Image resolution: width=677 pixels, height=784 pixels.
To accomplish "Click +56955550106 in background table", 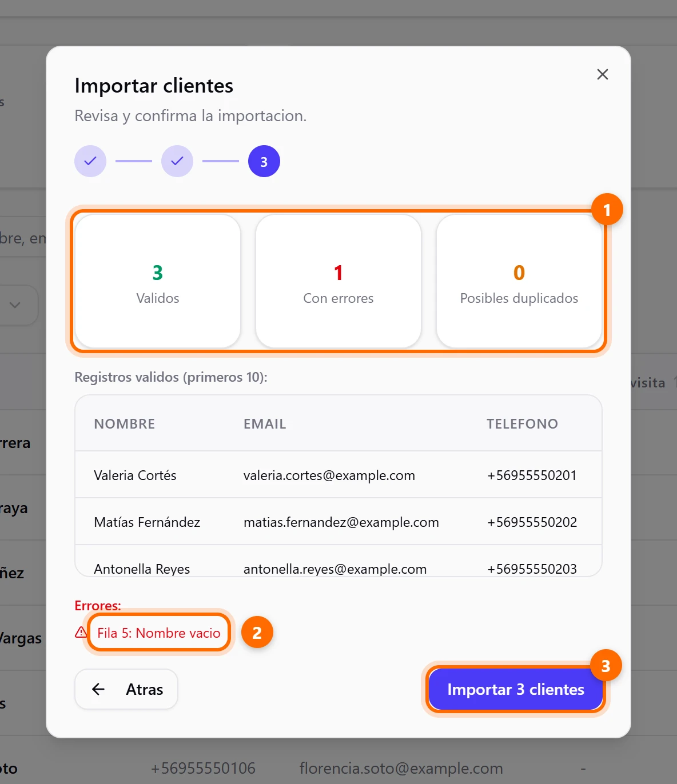I will [x=203, y=768].
